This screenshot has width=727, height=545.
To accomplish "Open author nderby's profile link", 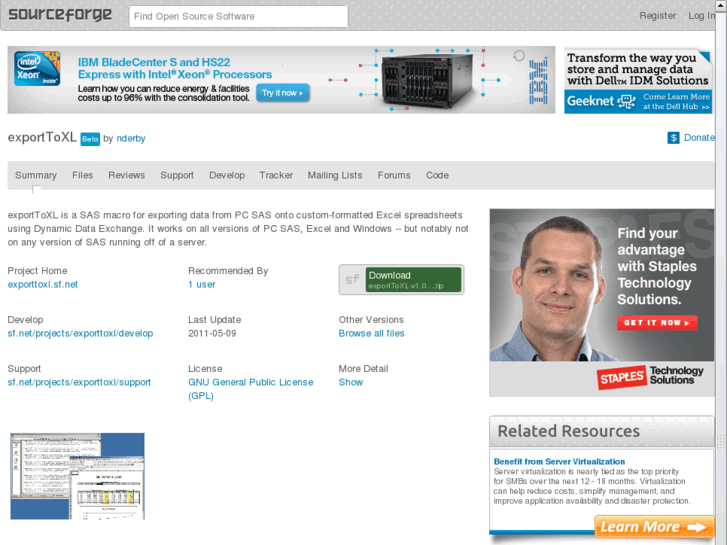I will click(x=131, y=139).
